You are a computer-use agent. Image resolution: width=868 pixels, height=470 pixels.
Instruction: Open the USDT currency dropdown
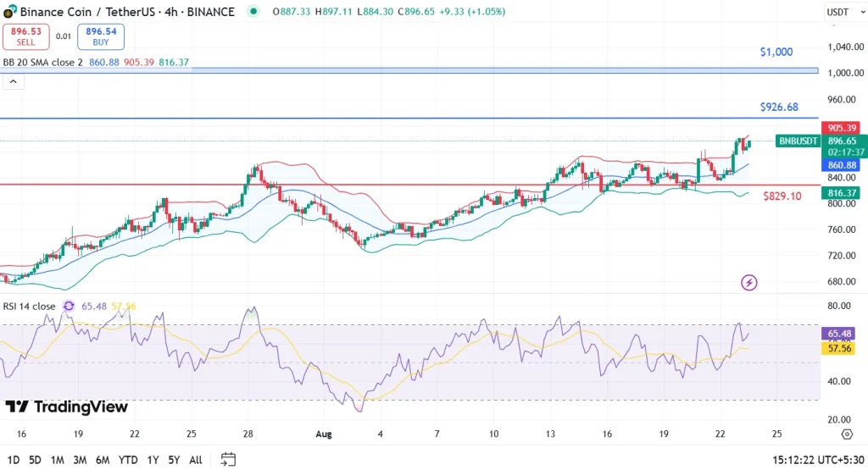point(846,12)
